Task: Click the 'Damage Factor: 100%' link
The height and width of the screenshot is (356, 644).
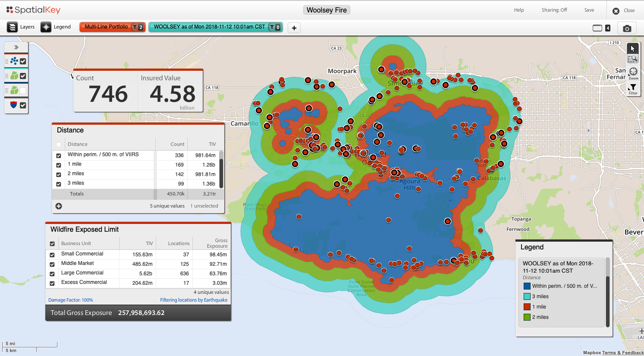Action: 71,300
